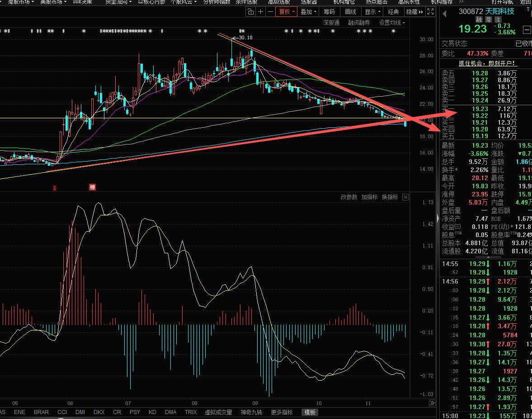This screenshot has width=532, height=419.
Task: Open the 叠加 dropdown
Action: point(308,12)
